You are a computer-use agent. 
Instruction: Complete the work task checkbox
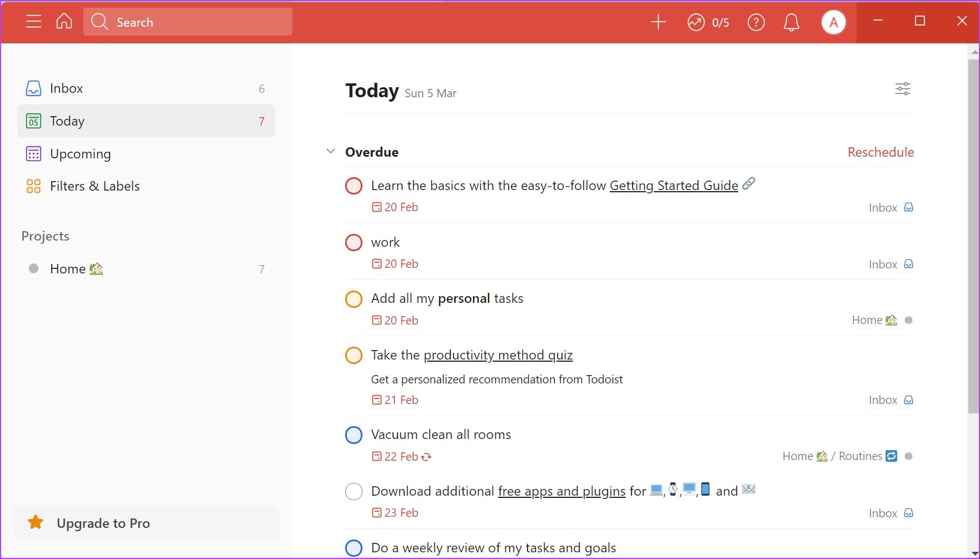click(354, 242)
